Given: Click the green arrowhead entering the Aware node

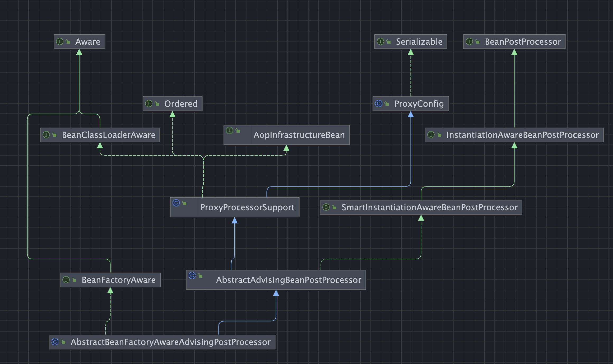Looking at the screenshot, I should click(79, 52).
